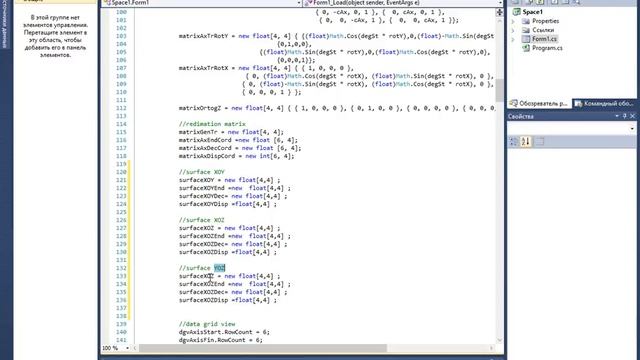Open the Form1_Load member dropdown
The image size is (640, 360).
coord(500,3)
